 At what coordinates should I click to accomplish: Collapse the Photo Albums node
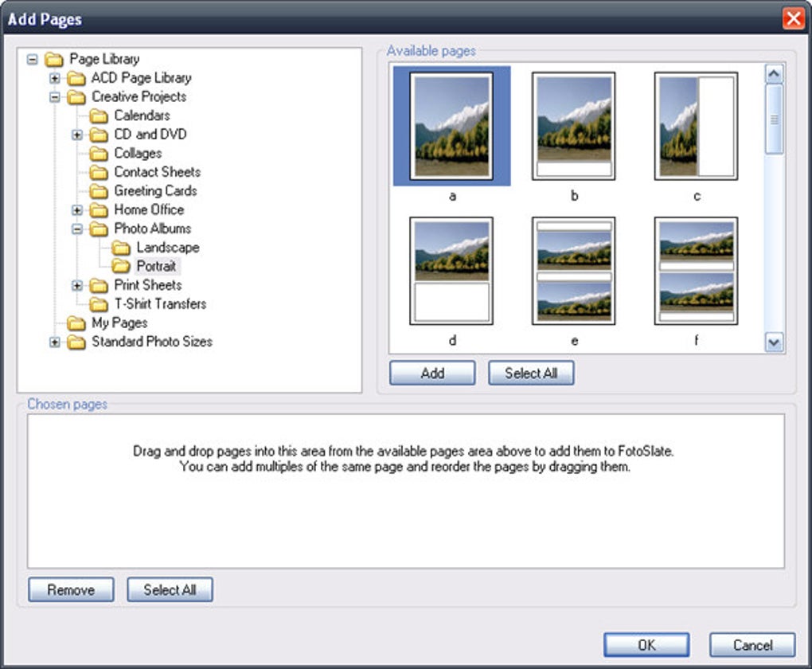[x=76, y=229]
